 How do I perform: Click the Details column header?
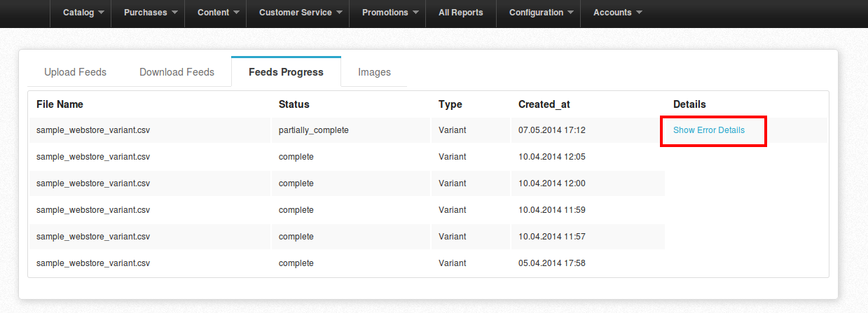pos(689,104)
